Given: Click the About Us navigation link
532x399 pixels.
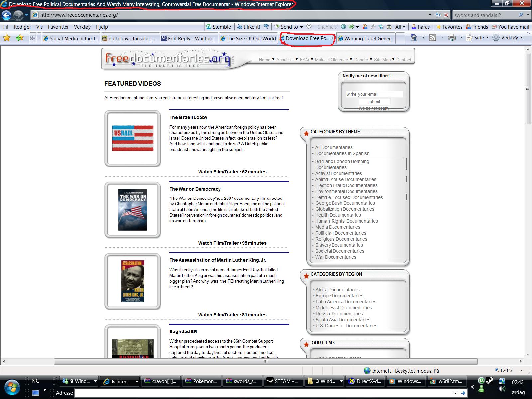Looking at the screenshot, I should (x=285, y=60).
